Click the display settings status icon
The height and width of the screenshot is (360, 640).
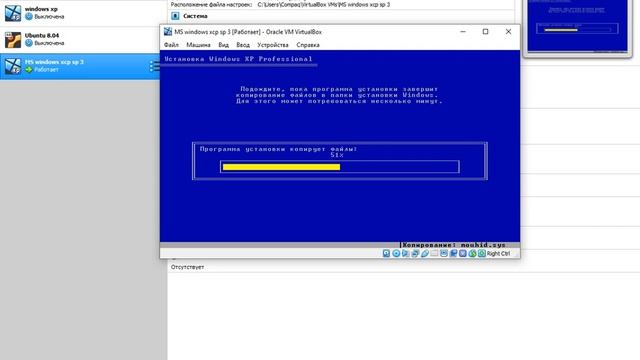click(x=444, y=253)
